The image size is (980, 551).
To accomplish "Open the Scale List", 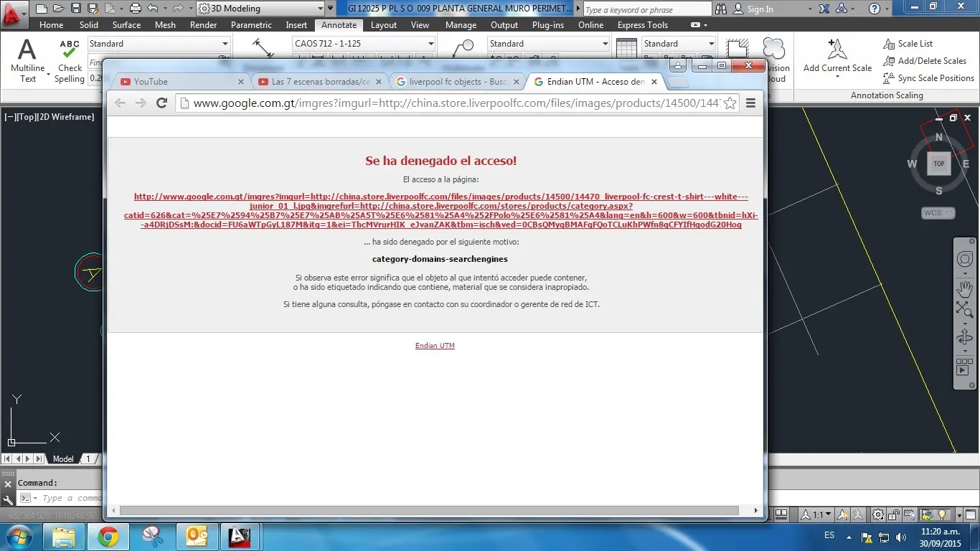I will click(908, 44).
